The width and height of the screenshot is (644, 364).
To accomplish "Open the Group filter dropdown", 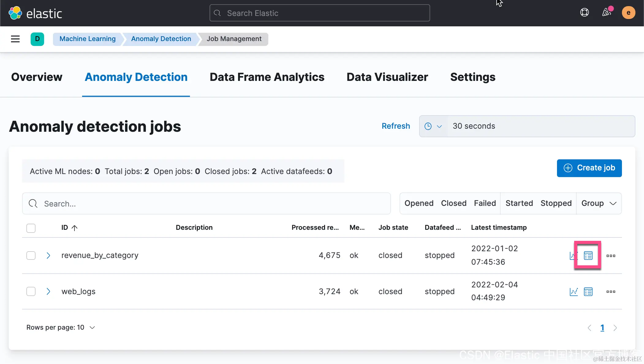I will [x=599, y=203].
